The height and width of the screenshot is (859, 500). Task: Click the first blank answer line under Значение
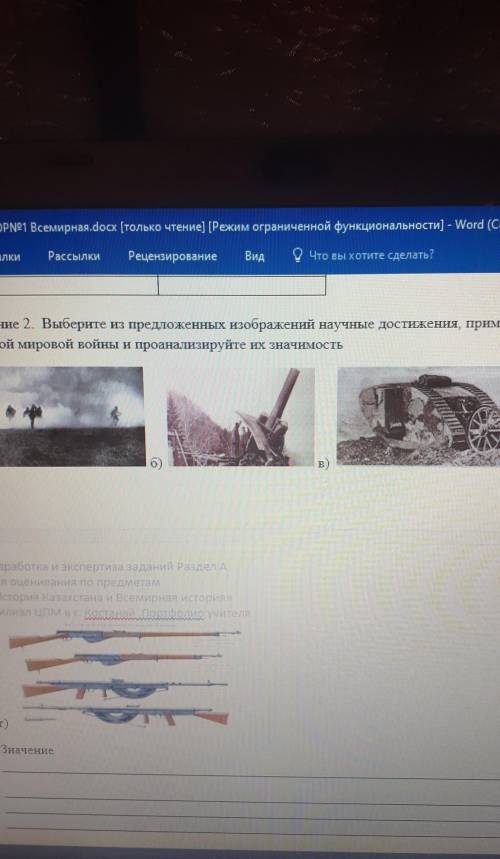pos(251,774)
